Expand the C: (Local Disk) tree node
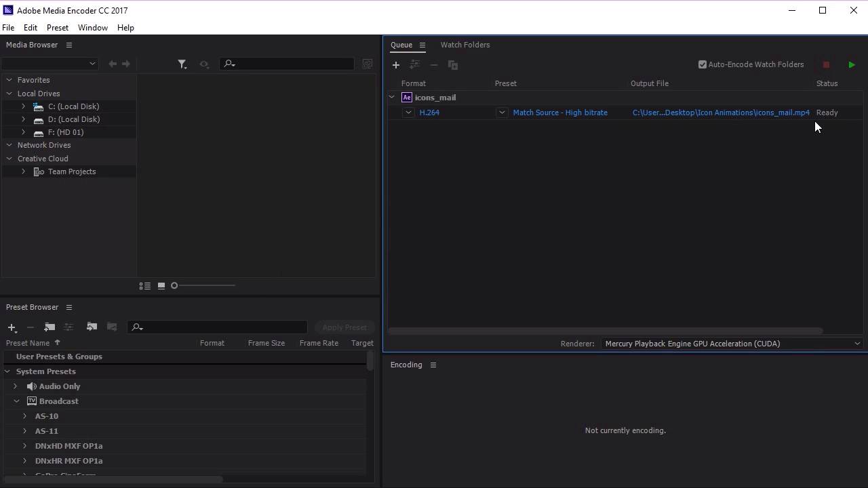Viewport: 868px width, 488px height. click(x=24, y=106)
